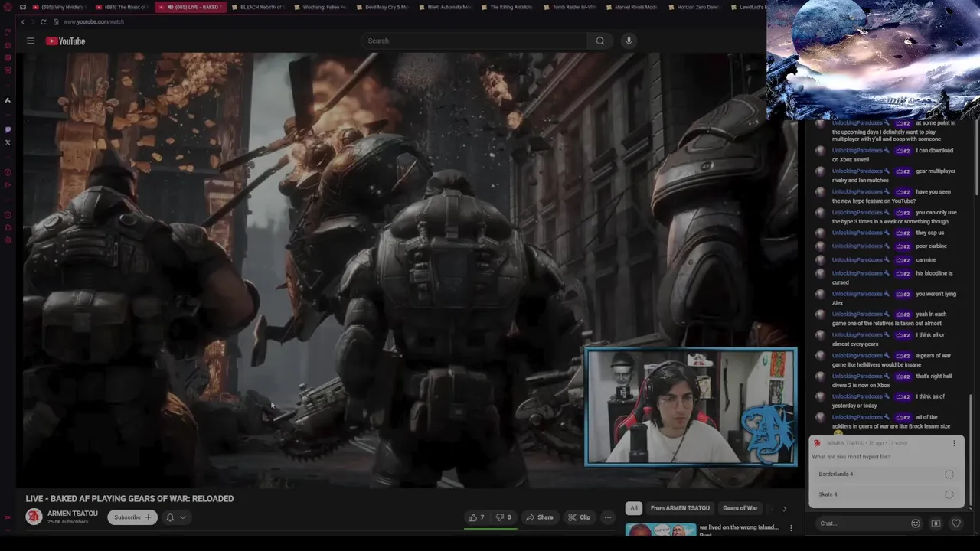Screen dimensions: 980x551
Task: Expand the notification options chevron
Action: tap(182, 517)
